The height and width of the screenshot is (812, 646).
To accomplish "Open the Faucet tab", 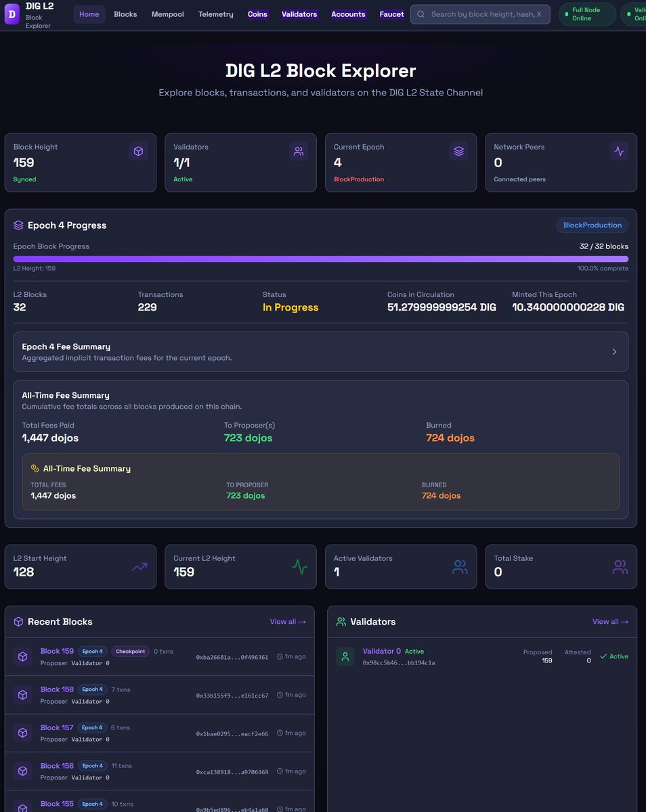I will coord(391,14).
